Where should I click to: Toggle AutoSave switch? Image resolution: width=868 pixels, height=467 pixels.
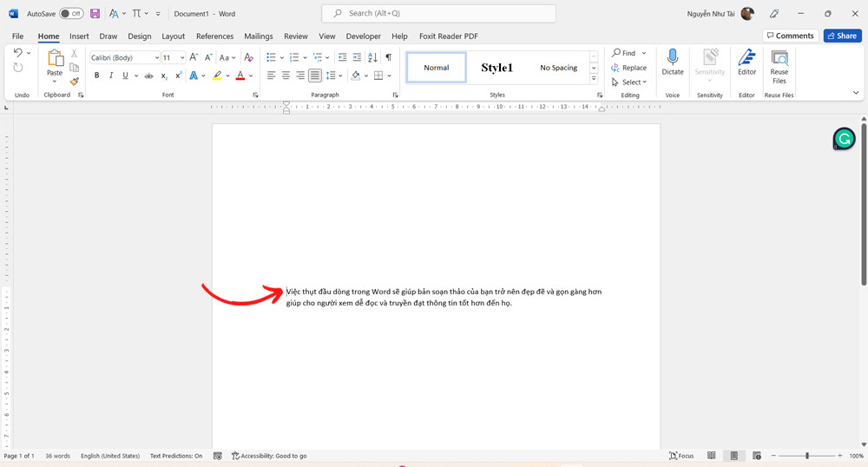click(71, 14)
